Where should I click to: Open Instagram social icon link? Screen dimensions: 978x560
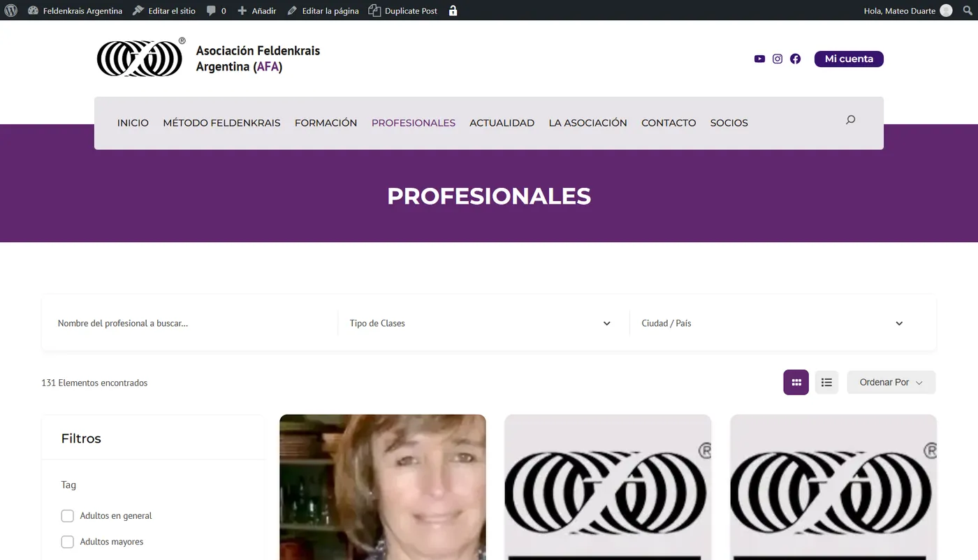(778, 59)
